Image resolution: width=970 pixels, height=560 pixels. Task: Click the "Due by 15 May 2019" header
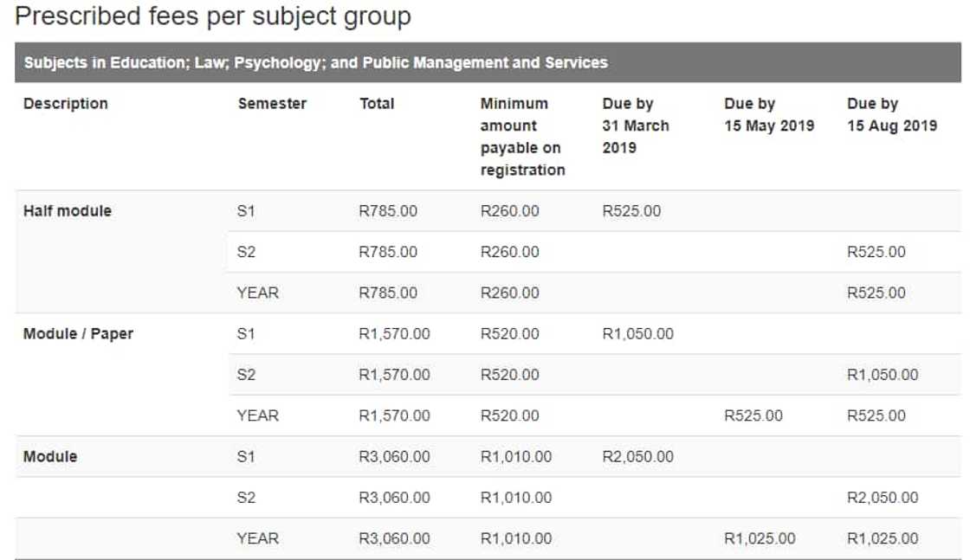[x=769, y=115]
